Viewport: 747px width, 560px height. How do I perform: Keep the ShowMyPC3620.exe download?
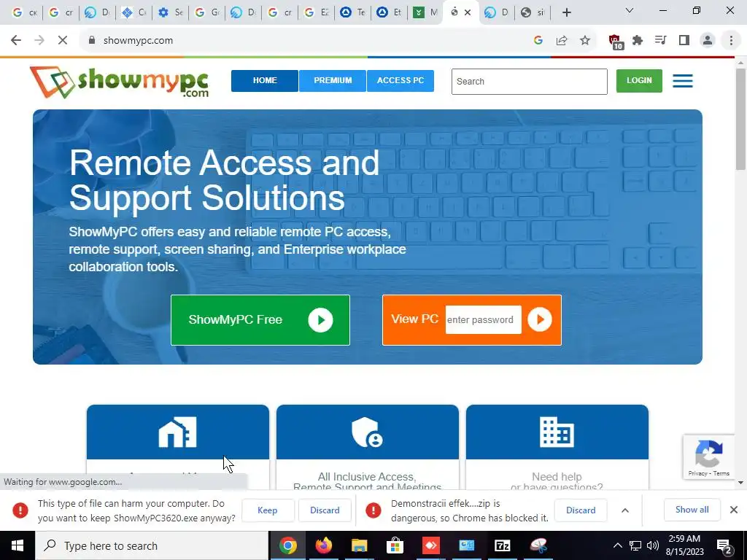267,510
